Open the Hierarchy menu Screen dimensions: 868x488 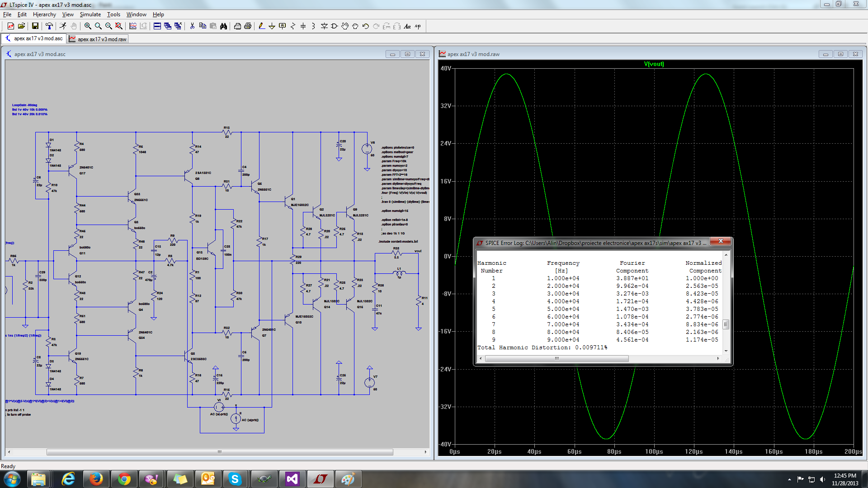tap(44, 14)
